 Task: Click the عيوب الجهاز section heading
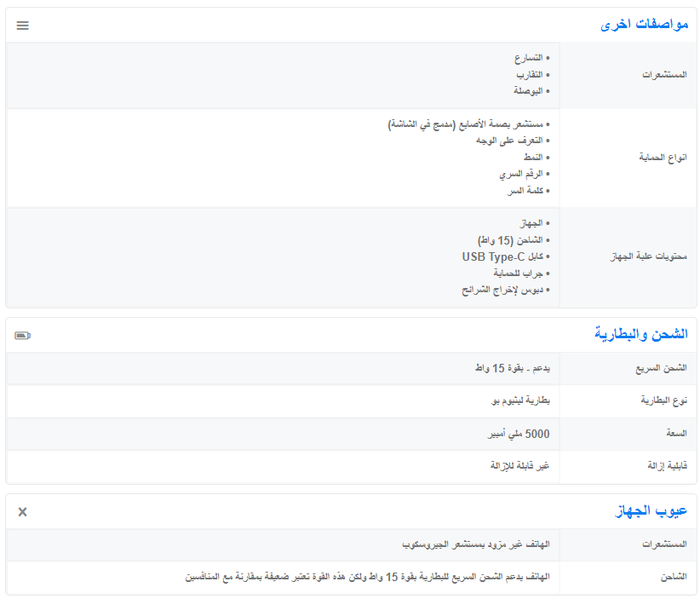[651, 511]
